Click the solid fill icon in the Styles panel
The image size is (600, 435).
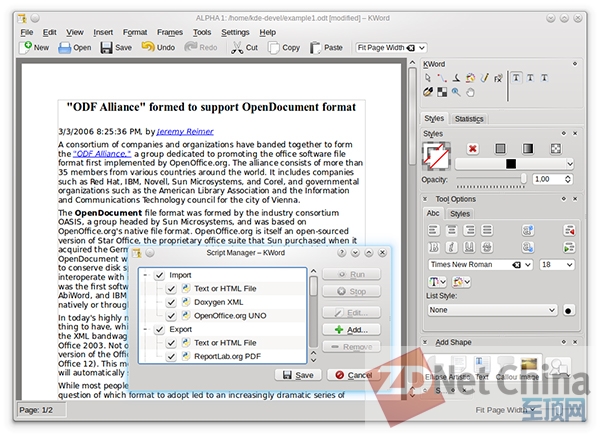pyautogui.click(x=500, y=148)
